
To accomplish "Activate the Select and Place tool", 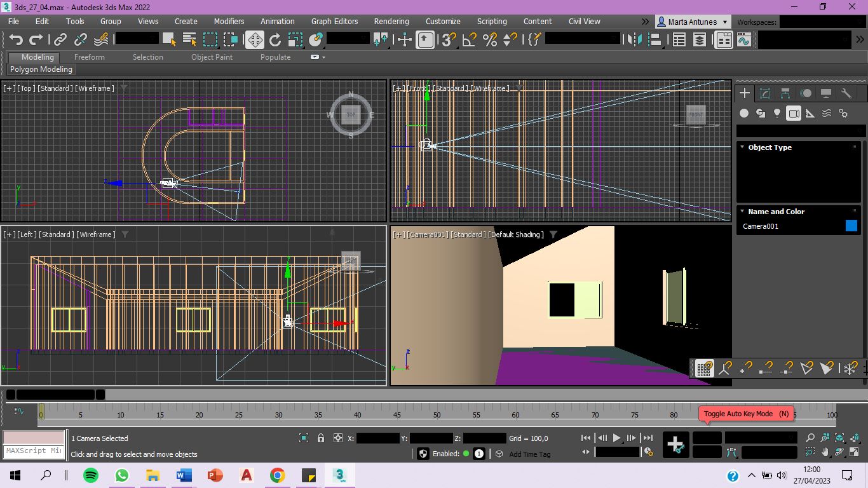I will (315, 40).
